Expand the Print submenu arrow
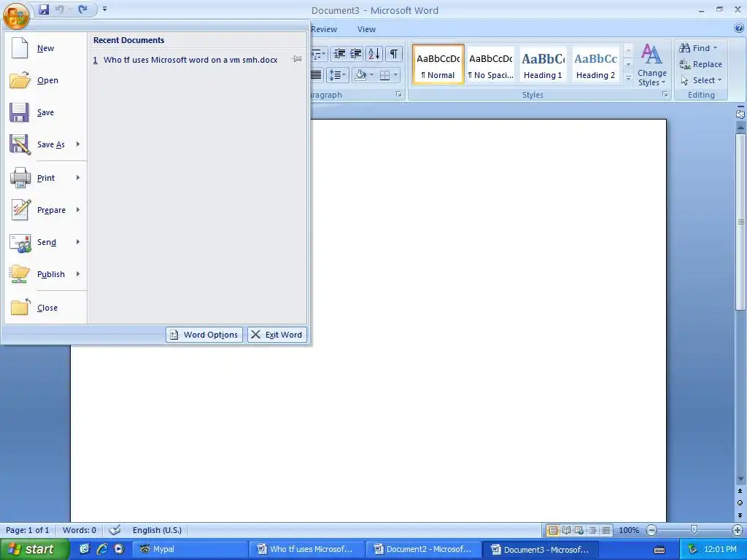This screenshot has height=560, width=747. click(78, 178)
